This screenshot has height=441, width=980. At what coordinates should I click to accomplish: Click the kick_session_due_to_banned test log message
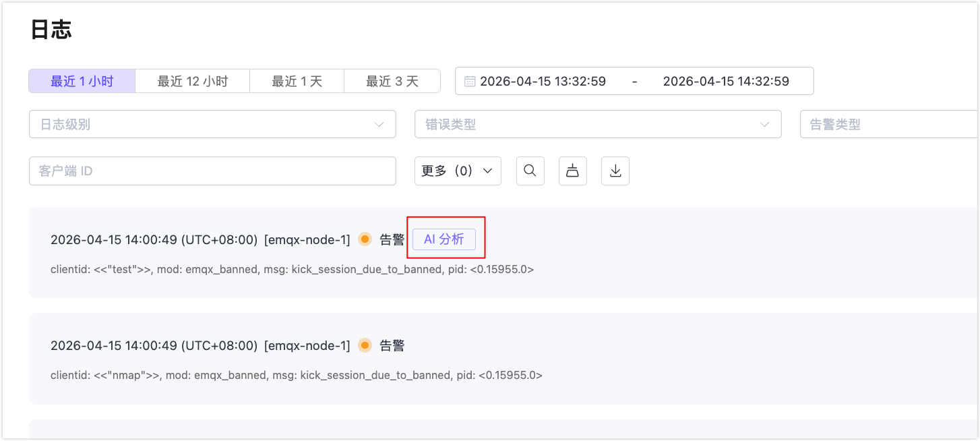point(293,269)
